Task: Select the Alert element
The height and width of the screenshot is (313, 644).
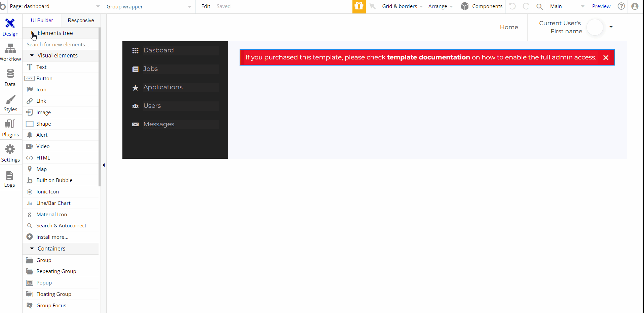Action: [61, 135]
